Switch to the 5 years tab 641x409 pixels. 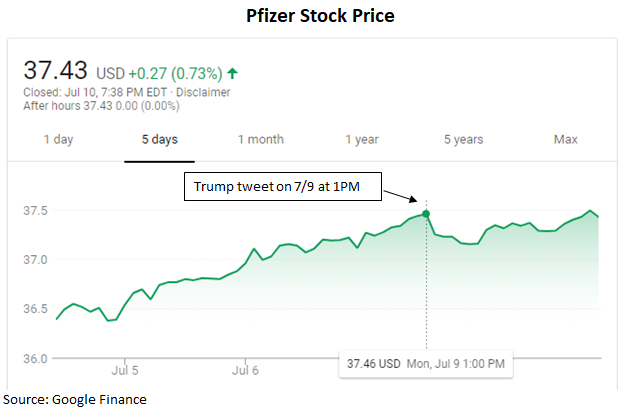tap(463, 139)
